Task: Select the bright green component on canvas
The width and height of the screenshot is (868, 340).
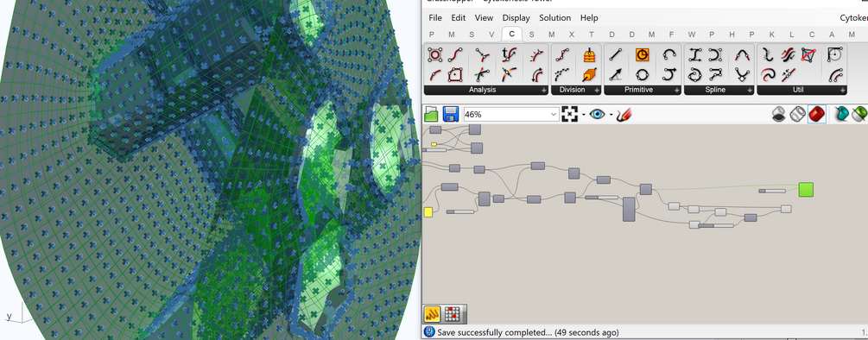Action: pos(806,190)
